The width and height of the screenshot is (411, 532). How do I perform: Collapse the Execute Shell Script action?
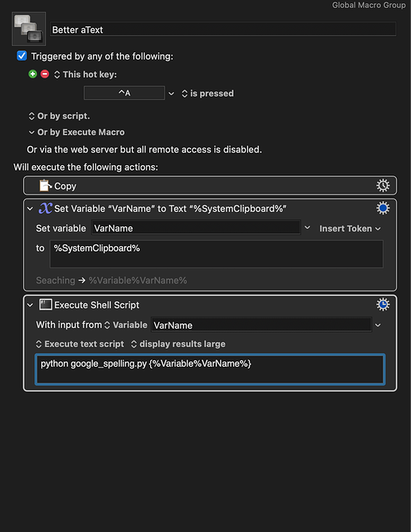click(x=30, y=305)
